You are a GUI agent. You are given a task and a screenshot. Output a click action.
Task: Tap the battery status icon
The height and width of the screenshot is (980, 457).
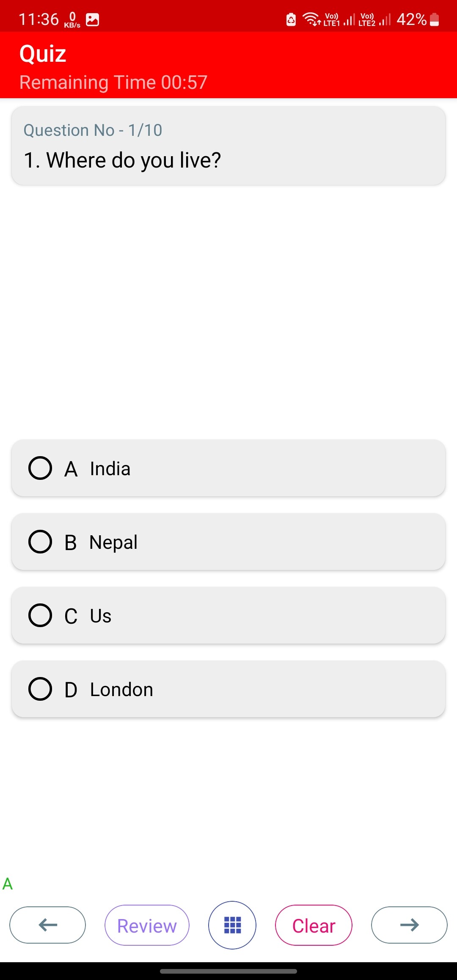(x=435, y=19)
